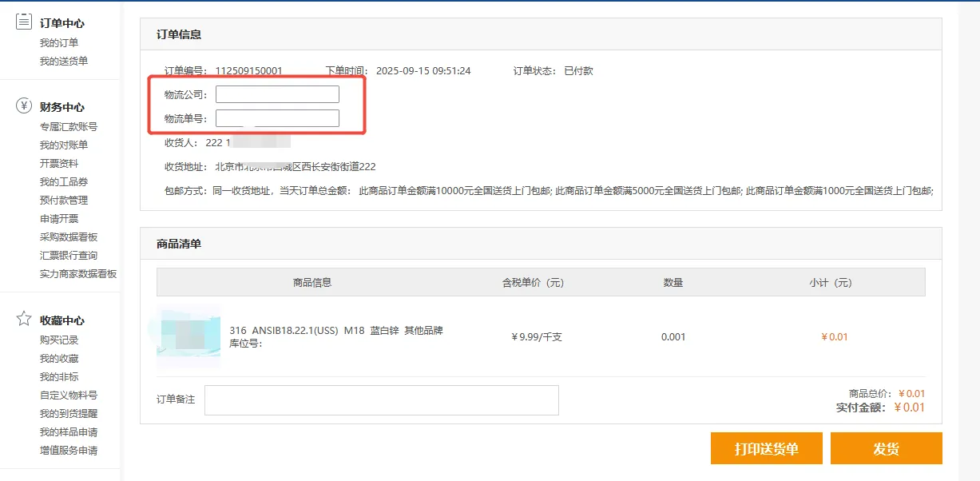The width and height of the screenshot is (980, 481).
Task: Click the product thumbnail image
Action: point(188,336)
